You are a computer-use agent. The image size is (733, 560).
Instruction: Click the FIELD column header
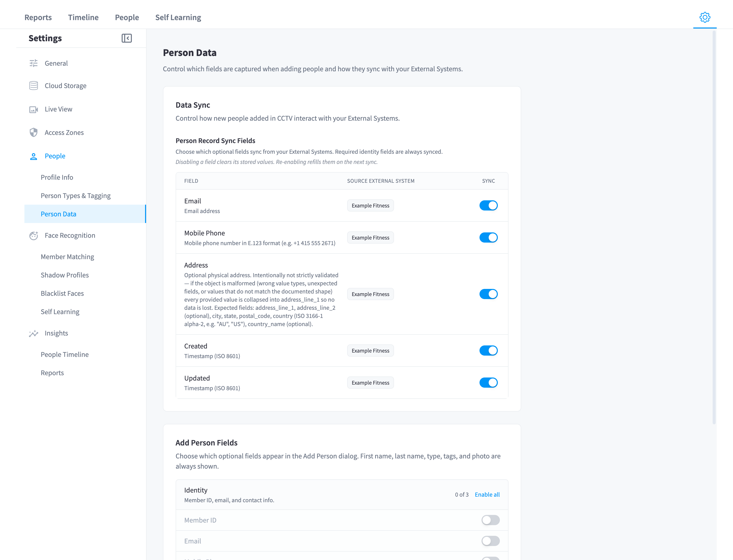(x=191, y=181)
